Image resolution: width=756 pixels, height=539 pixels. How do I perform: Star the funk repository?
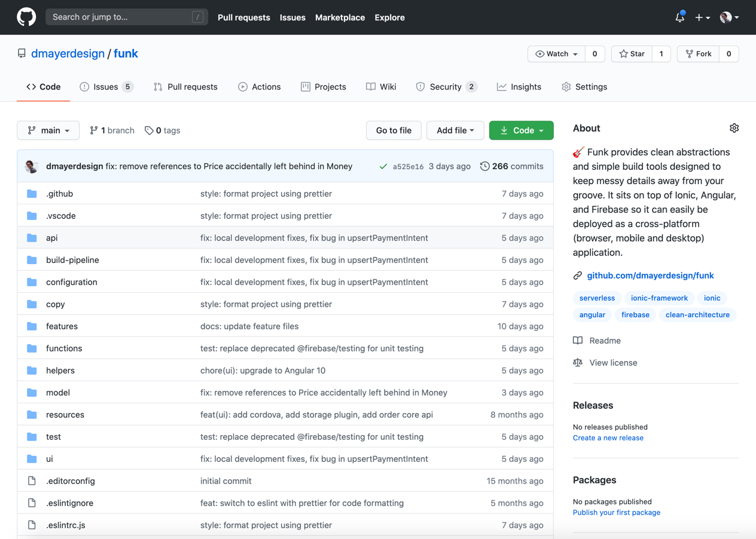(x=632, y=54)
